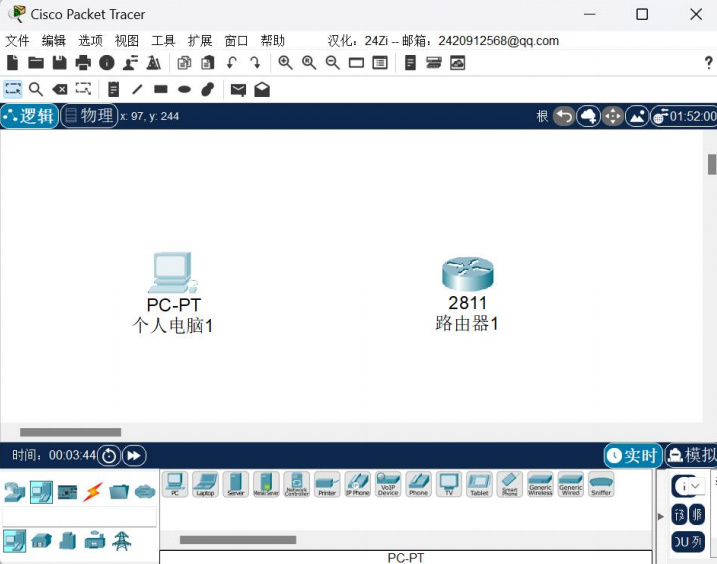717x564 pixels.
Task: Select the Freeform drawing tool
Action: pos(208,89)
